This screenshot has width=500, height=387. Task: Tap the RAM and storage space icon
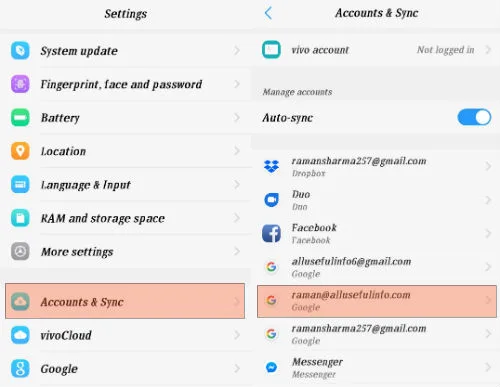coord(20,218)
